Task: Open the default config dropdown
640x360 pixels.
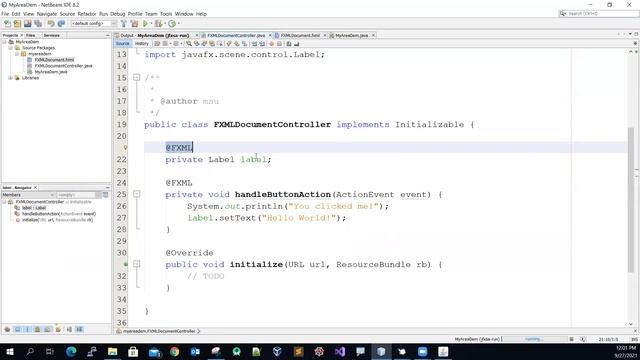Action: tap(94, 24)
